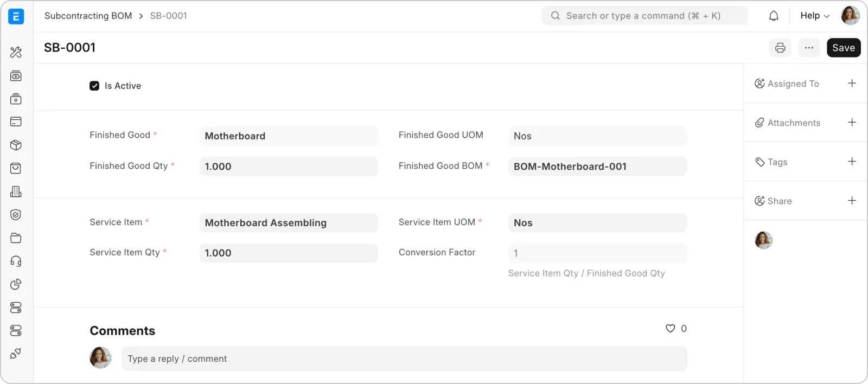The width and height of the screenshot is (868, 384).
Task: Add an attachment using the plus button
Action: coord(852,123)
